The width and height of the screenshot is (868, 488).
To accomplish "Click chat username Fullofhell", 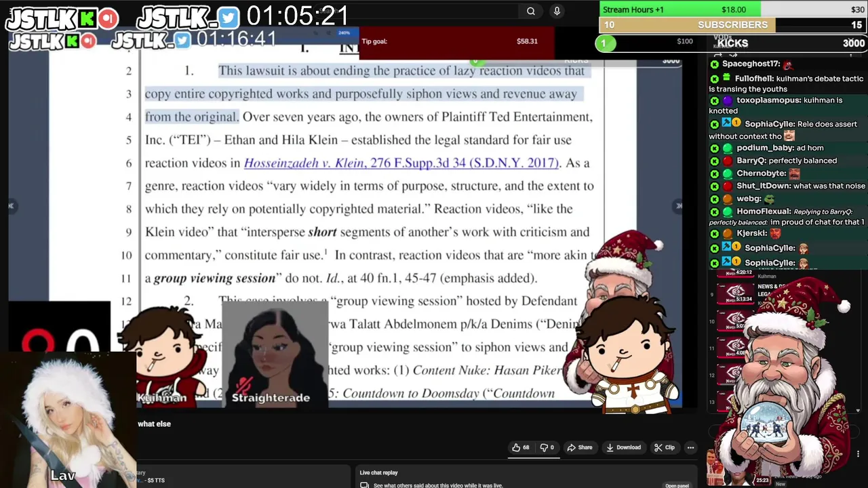I will click(754, 79).
